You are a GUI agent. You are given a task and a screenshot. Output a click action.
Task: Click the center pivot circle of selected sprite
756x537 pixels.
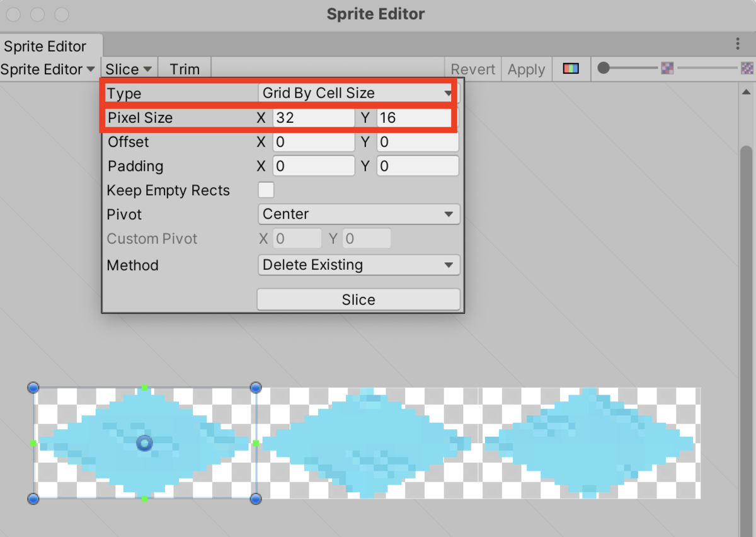[145, 443]
